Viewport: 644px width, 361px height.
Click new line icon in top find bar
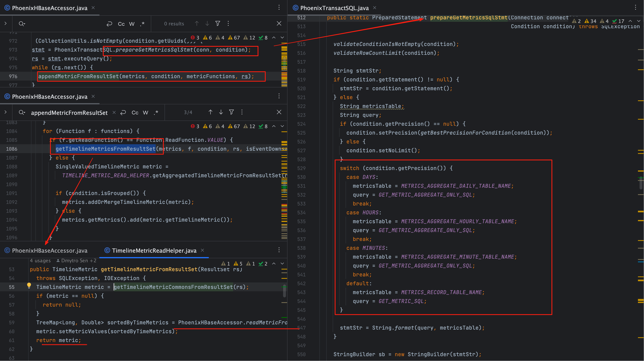(x=109, y=24)
